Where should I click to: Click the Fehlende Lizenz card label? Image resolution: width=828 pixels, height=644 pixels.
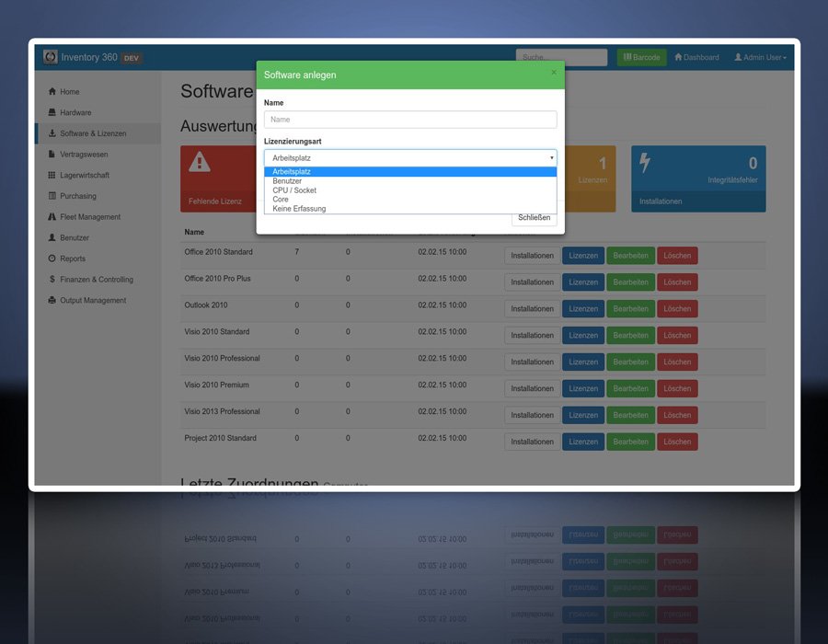[215, 201]
